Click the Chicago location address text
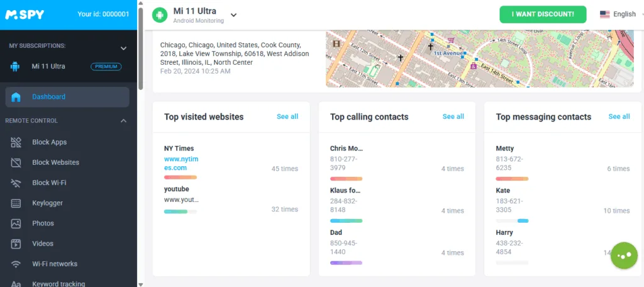644x287 pixels. point(235,53)
